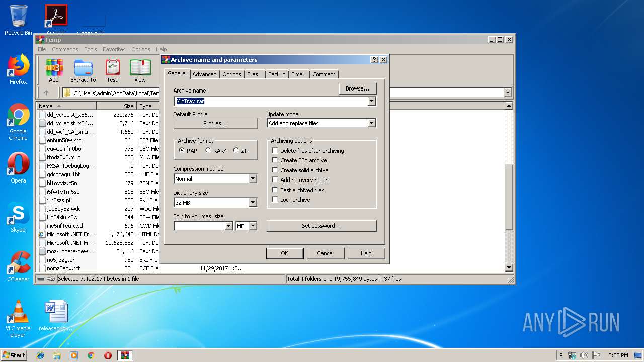Open Firefox desktop shortcut

click(x=18, y=69)
